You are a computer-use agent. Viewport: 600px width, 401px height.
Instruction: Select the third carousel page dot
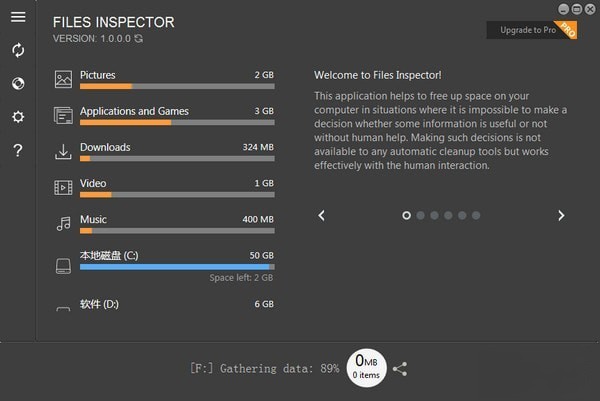coord(435,215)
